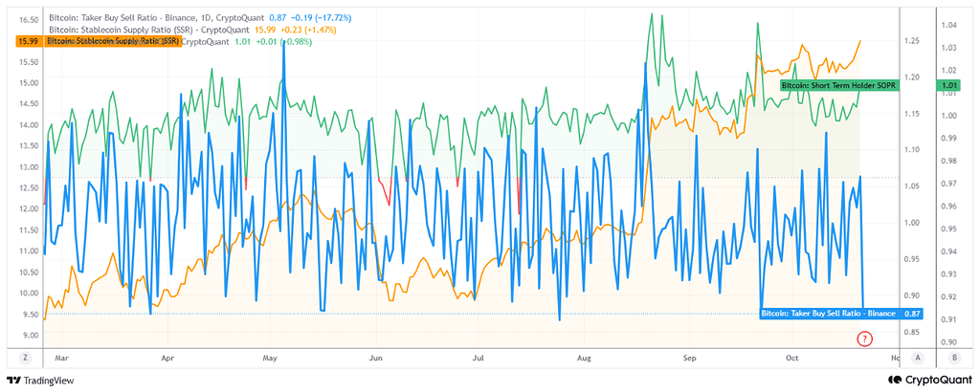This screenshot has width=980, height=392.
Task: Click the Jun label on time axis
Action: pos(375,359)
